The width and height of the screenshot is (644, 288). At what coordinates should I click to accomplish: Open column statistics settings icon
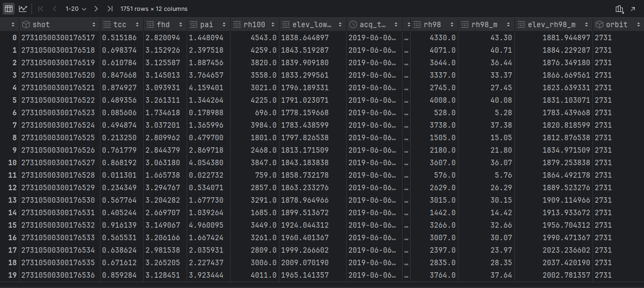click(620, 9)
